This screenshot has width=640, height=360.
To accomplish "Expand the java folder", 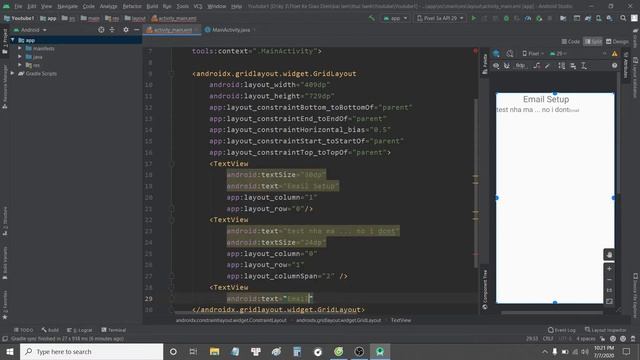I will click(20, 57).
